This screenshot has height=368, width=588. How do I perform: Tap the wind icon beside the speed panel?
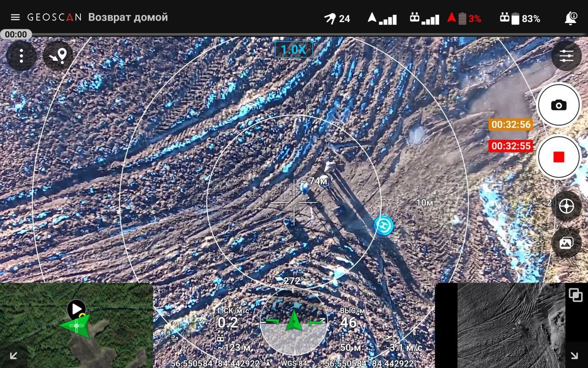click(174, 339)
